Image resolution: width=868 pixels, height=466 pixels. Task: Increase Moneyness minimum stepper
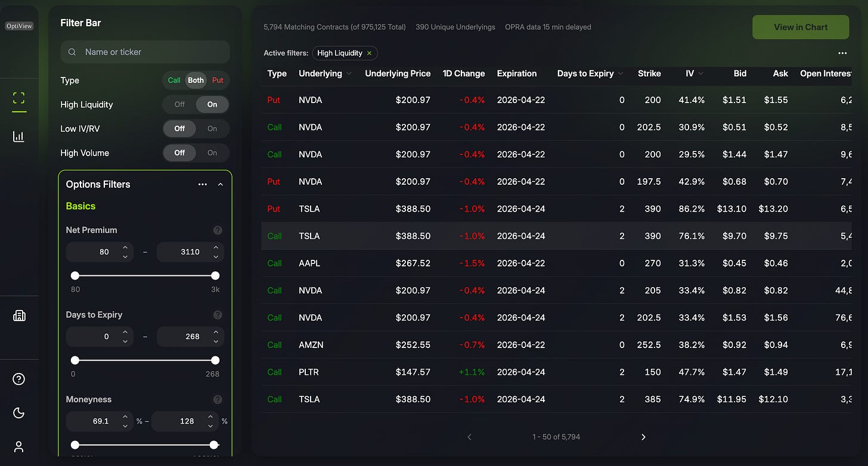point(125,417)
